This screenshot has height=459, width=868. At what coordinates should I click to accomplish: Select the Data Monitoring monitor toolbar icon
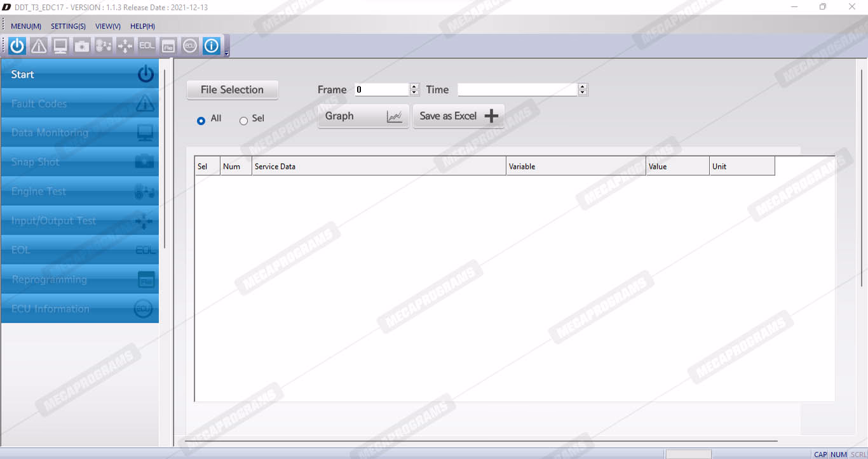(60, 46)
